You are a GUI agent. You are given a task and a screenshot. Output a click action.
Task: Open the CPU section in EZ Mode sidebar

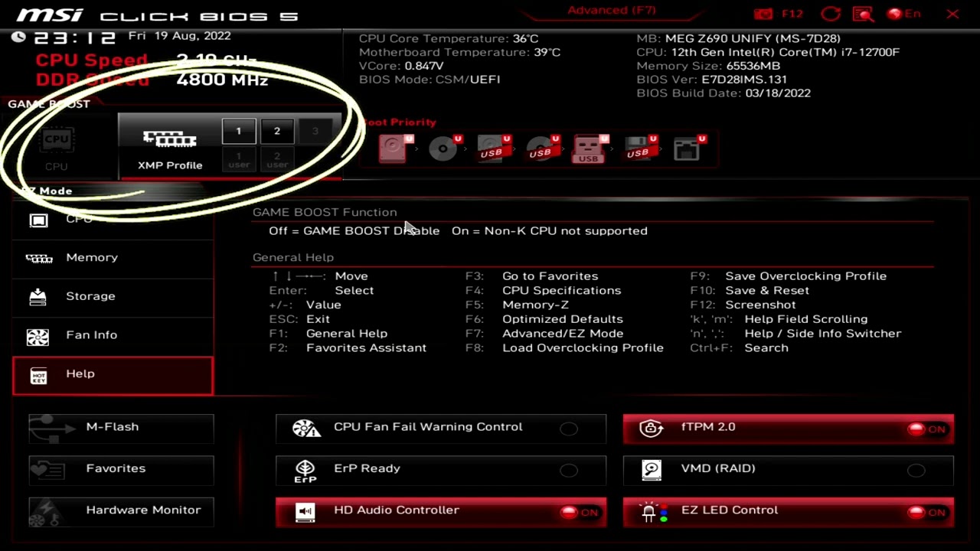click(113, 220)
